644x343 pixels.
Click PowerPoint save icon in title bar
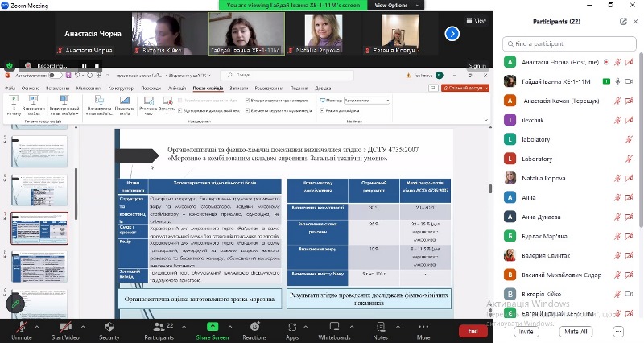(x=68, y=76)
